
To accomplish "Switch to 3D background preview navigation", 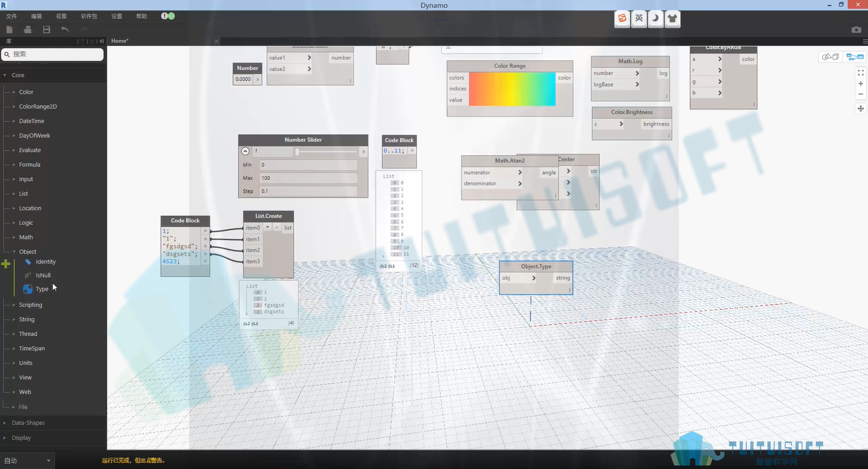I will coord(831,57).
